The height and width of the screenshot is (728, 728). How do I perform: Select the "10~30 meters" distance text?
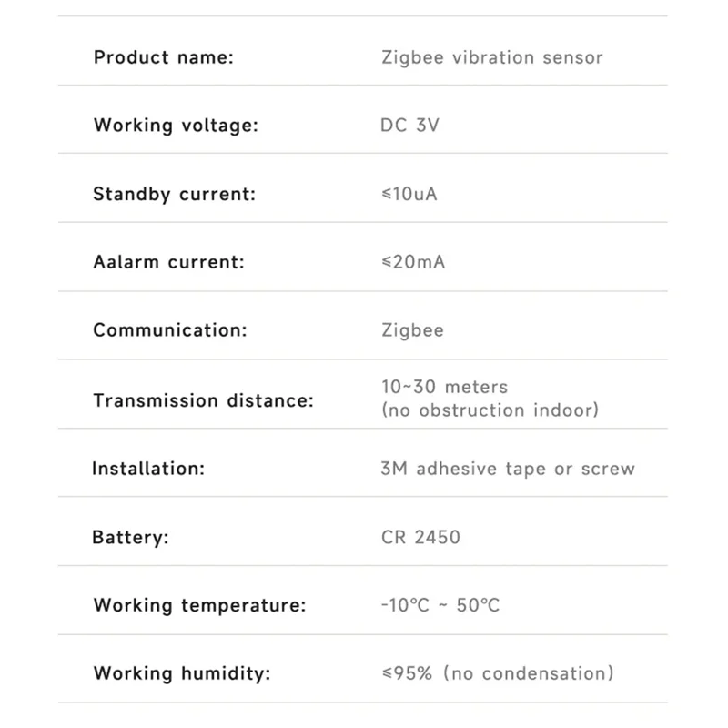pos(444,388)
